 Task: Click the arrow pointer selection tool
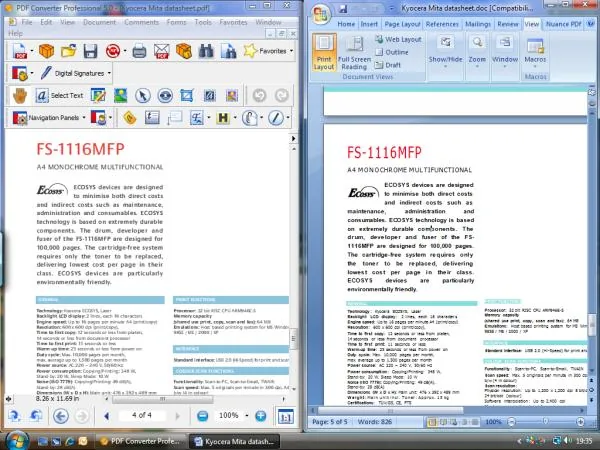(143, 95)
